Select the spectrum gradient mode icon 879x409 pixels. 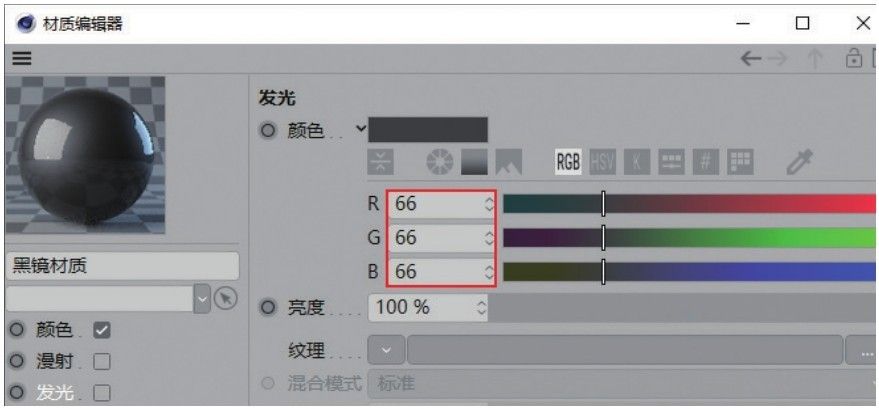coord(474,162)
